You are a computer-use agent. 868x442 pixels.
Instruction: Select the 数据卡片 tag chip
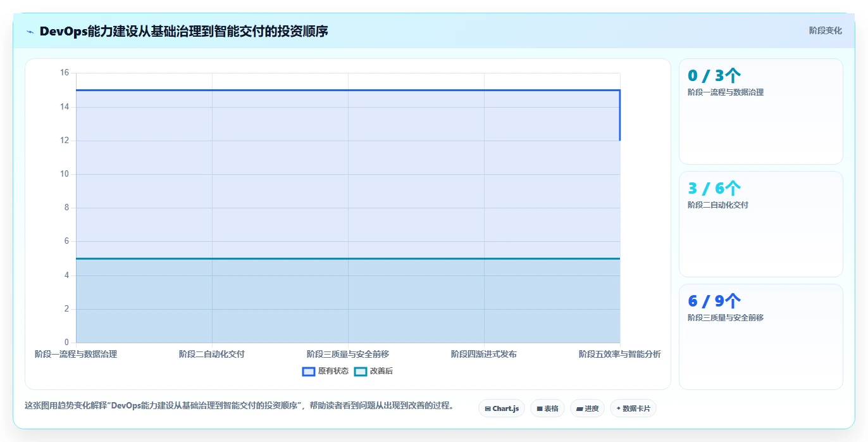[x=633, y=408]
